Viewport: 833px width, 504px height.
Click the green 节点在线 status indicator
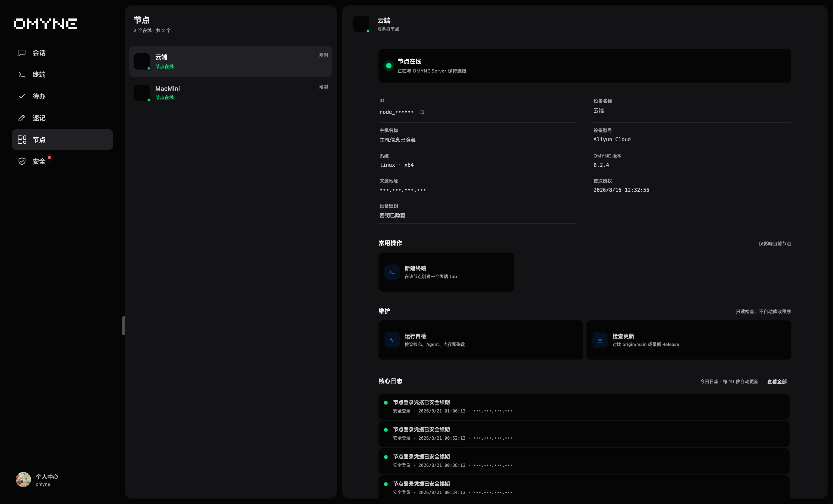(389, 65)
